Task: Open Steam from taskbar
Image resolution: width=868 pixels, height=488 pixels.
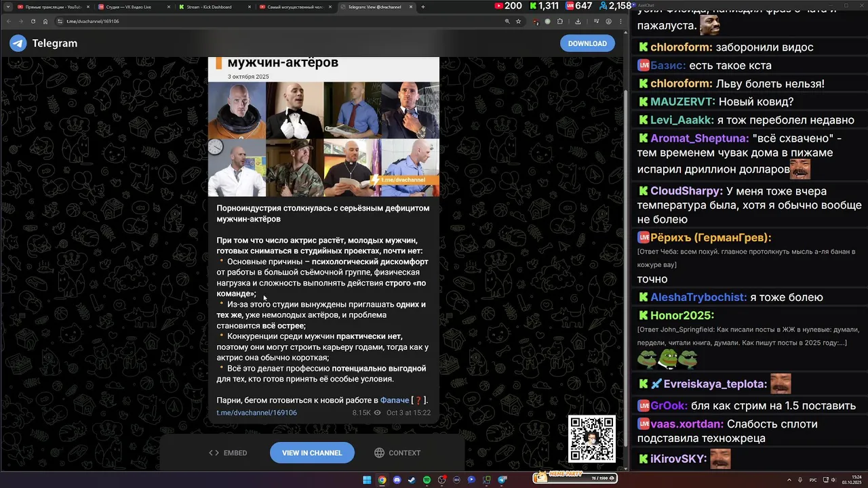Action: point(412,480)
